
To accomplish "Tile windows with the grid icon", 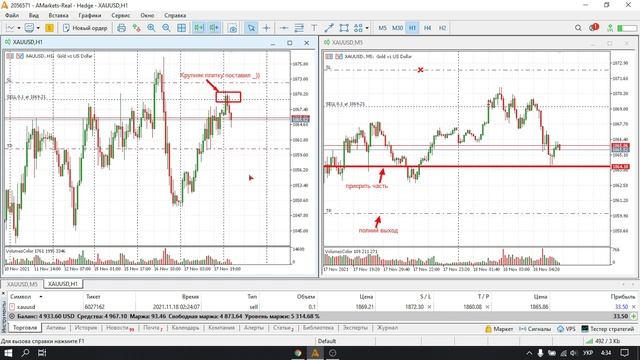I will click(181, 28).
